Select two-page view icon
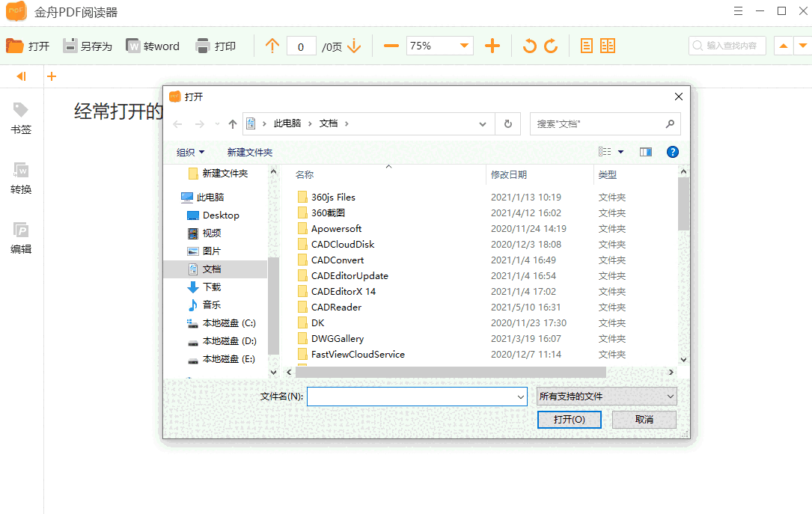The image size is (812, 514). (608, 46)
